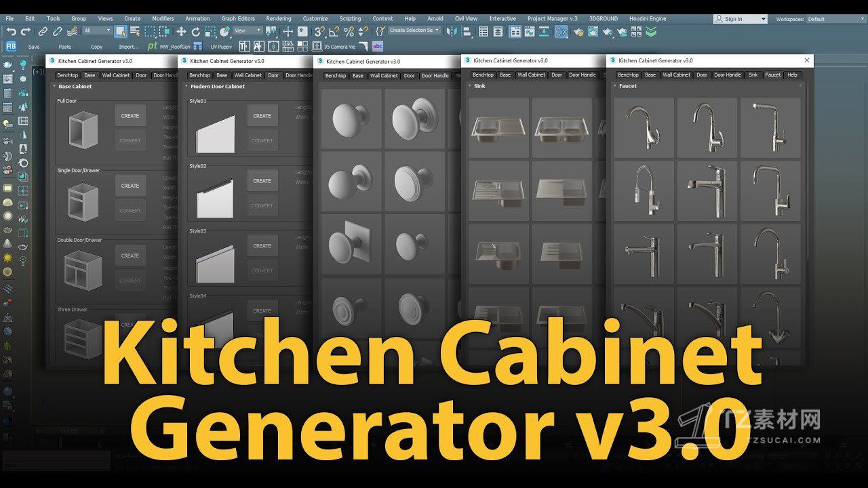Open the Sign In dropdown

click(x=741, y=19)
